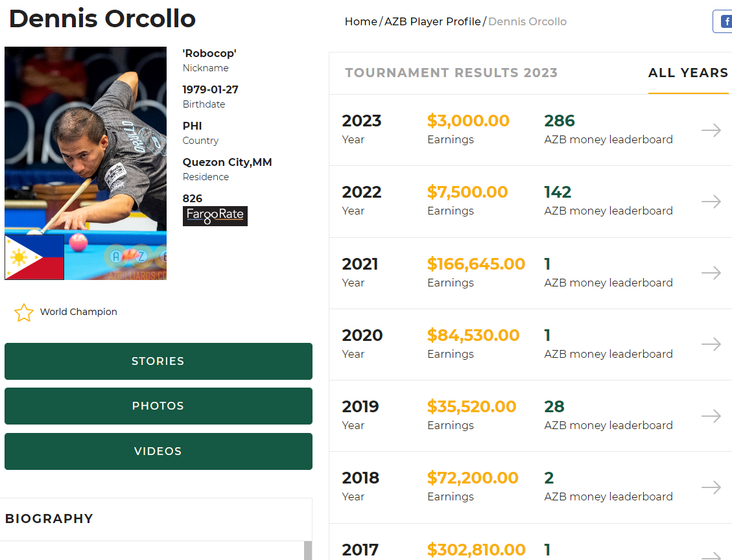Viewport: 732px width, 560px height.
Task: Click the Photos button
Action: (x=158, y=406)
